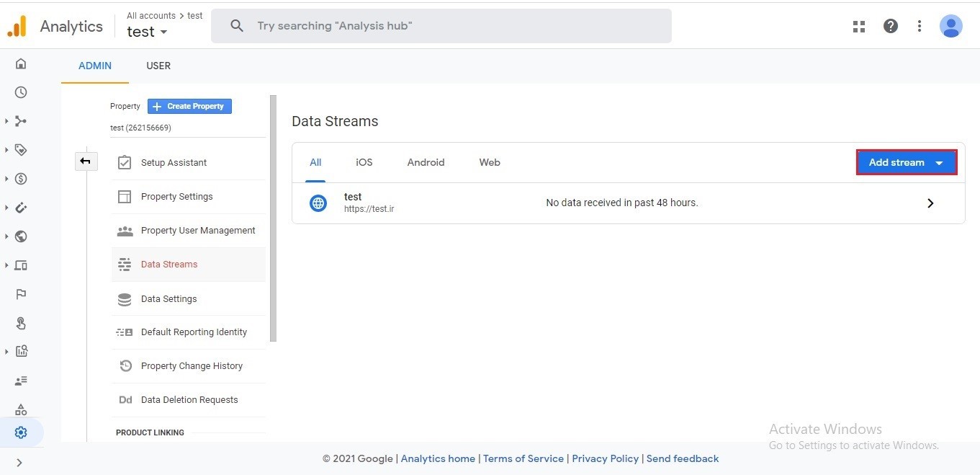
Task: Expand the test web stream details
Action: click(x=930, y=203)
